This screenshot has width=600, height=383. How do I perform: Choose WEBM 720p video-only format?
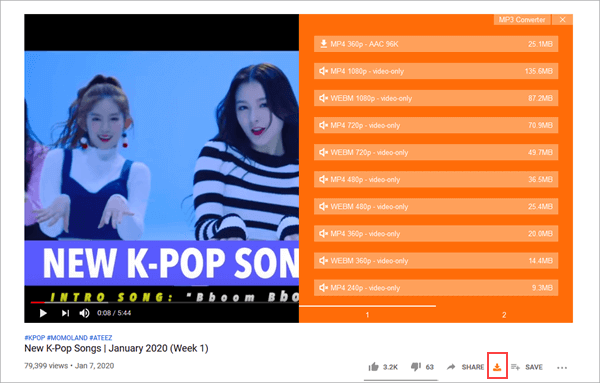[x=436, y=152]
